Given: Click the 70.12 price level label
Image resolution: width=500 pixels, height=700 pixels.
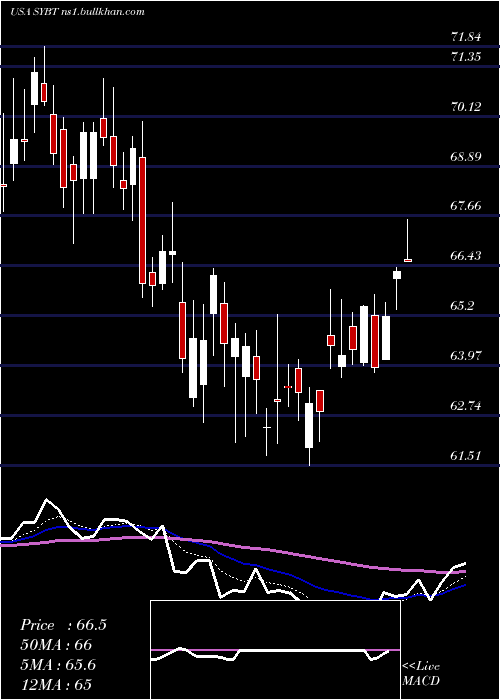Looking at the screenshot, I should coord(467,107).
